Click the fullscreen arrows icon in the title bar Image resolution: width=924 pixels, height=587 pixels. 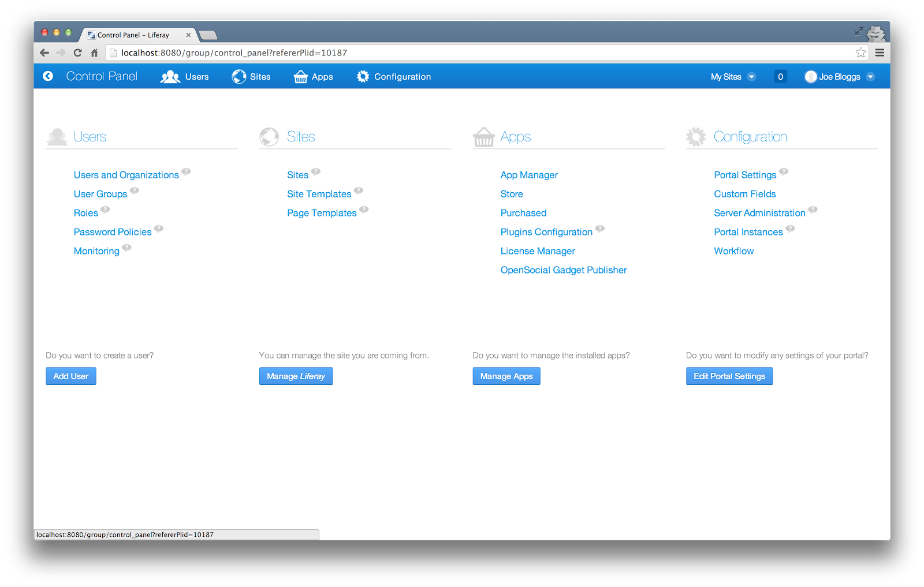859,31
